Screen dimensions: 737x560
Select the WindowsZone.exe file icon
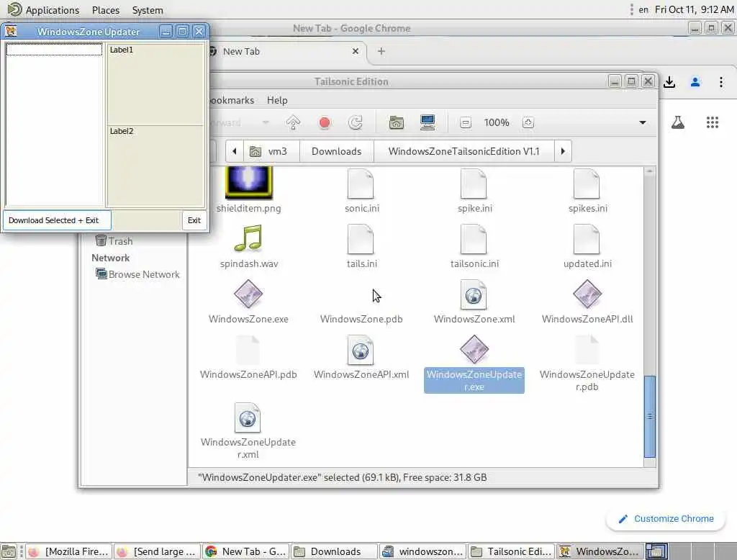(248, 294)
